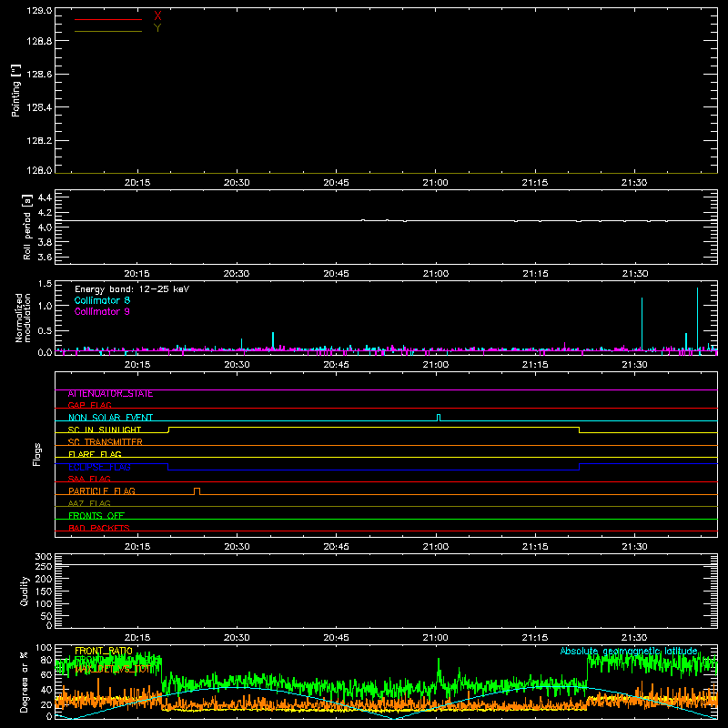This screenshot has height=728, width=728.
Task: Click the Roll period axis title
Action: [27, 227]
